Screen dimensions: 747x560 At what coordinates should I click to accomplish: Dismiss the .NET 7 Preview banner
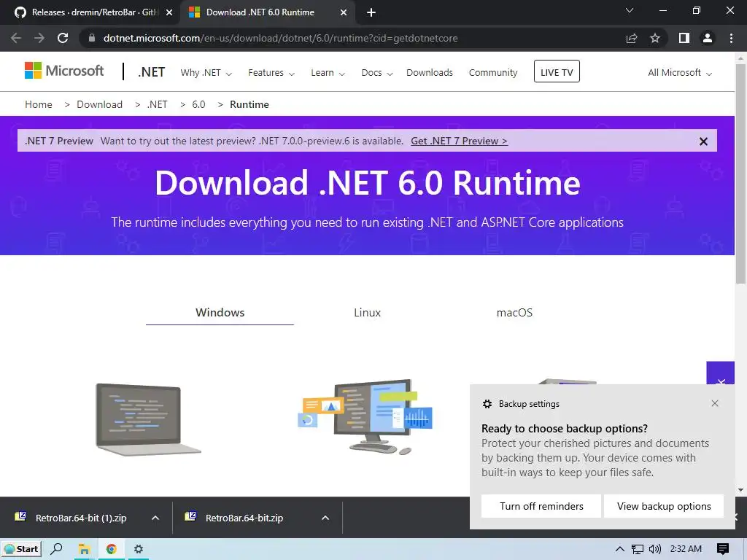tap(703, 141)
